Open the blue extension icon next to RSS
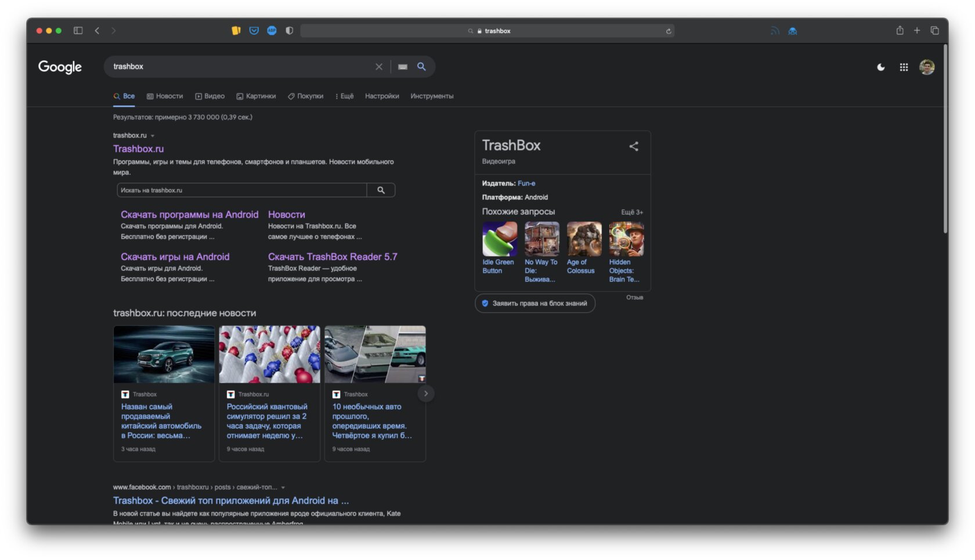The height and width of the screenshot is (560, 975). (793, 31)
